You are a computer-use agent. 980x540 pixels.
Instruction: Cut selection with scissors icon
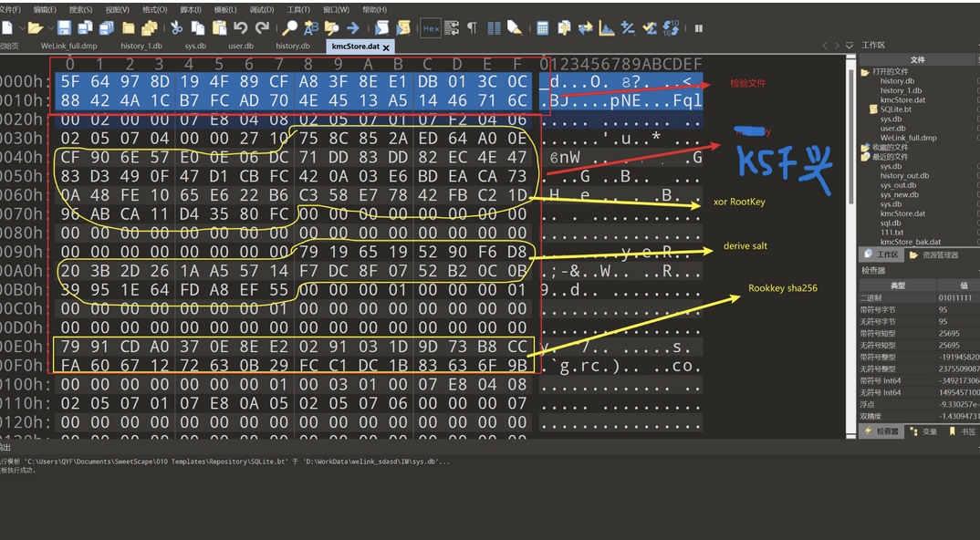pyautogui.click(x=177, y=27)
